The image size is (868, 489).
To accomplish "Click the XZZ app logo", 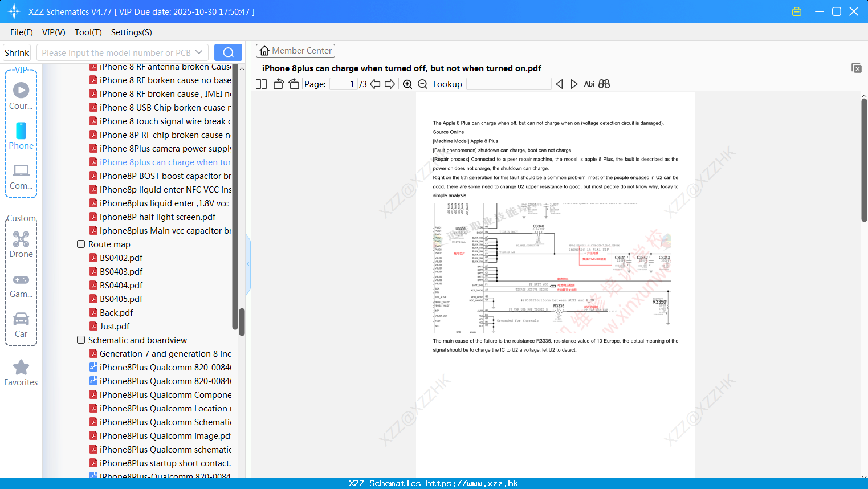I will point(14,11).
